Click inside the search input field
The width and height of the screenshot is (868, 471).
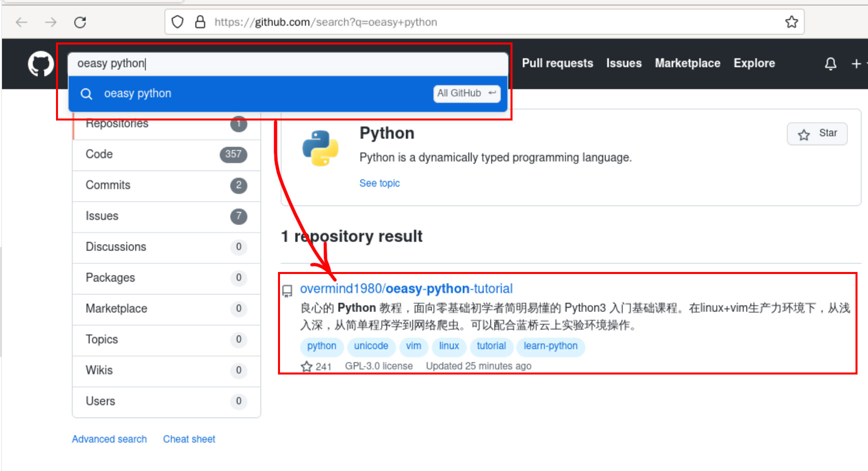coord(250,63)
